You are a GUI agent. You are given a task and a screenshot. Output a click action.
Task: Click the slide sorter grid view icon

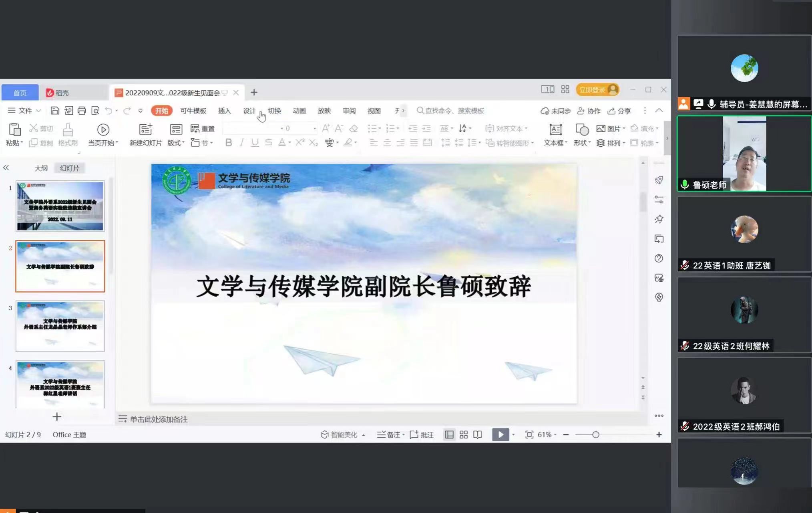(x=464, y=434)
